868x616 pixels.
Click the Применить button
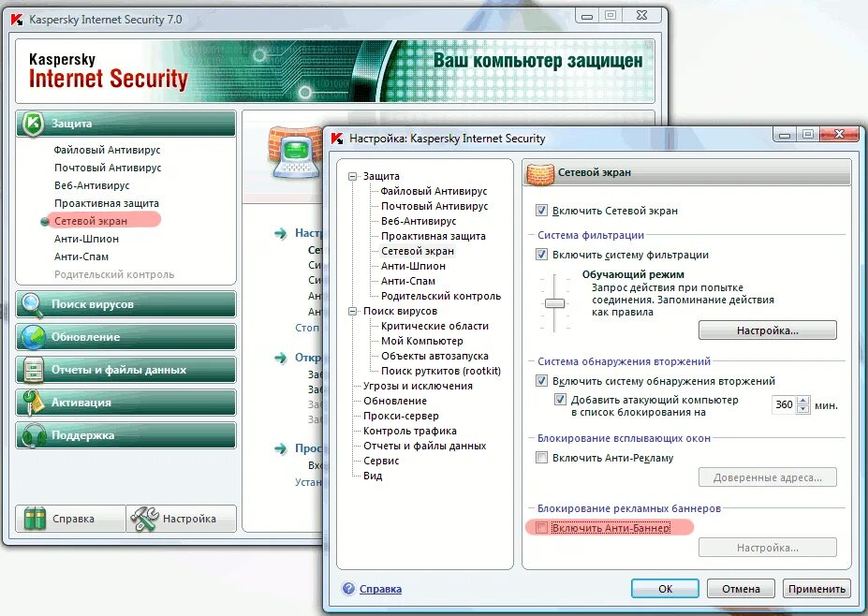(817, 589)
